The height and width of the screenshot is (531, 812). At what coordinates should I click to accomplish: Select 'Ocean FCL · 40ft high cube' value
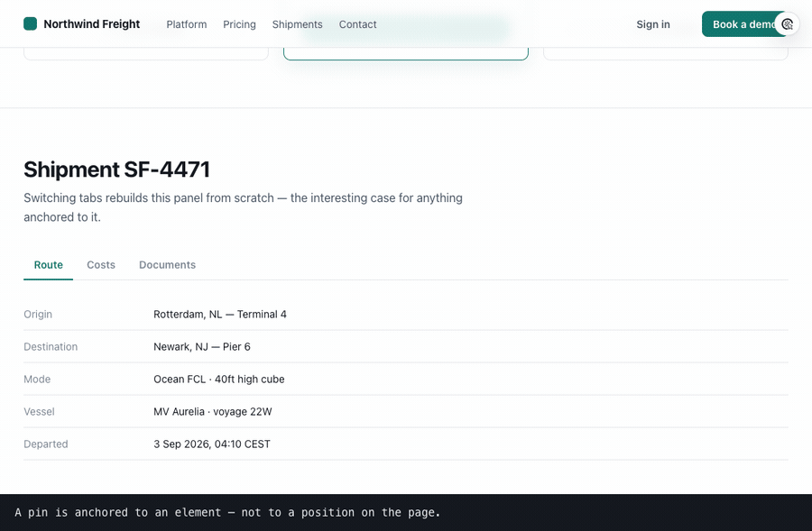click(x=219, y=380)
